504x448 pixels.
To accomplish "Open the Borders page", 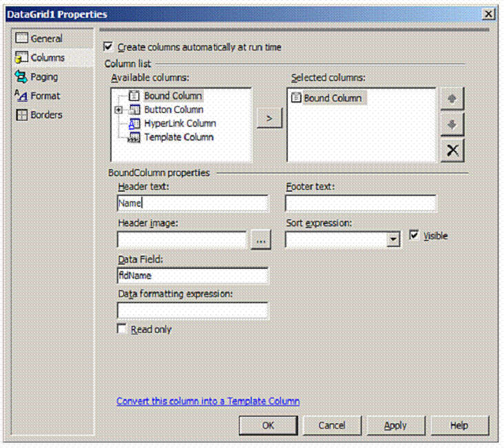I will [46, 115].
